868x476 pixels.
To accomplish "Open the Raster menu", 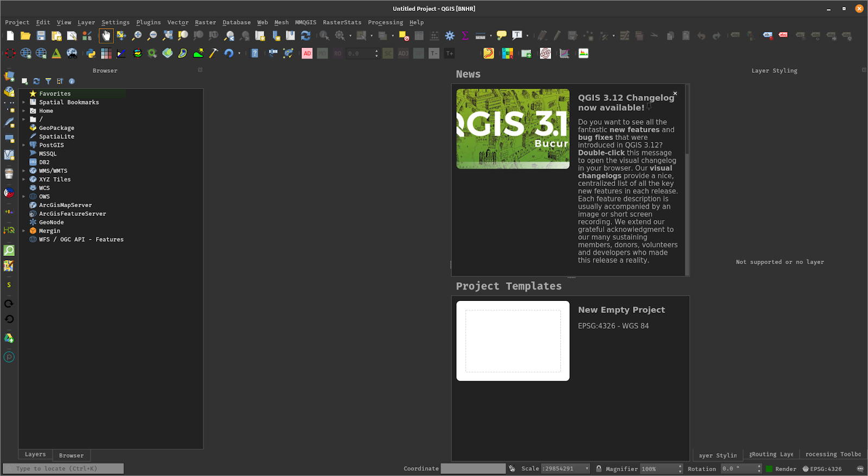I will pyautogui.click(x=206, y=22).
